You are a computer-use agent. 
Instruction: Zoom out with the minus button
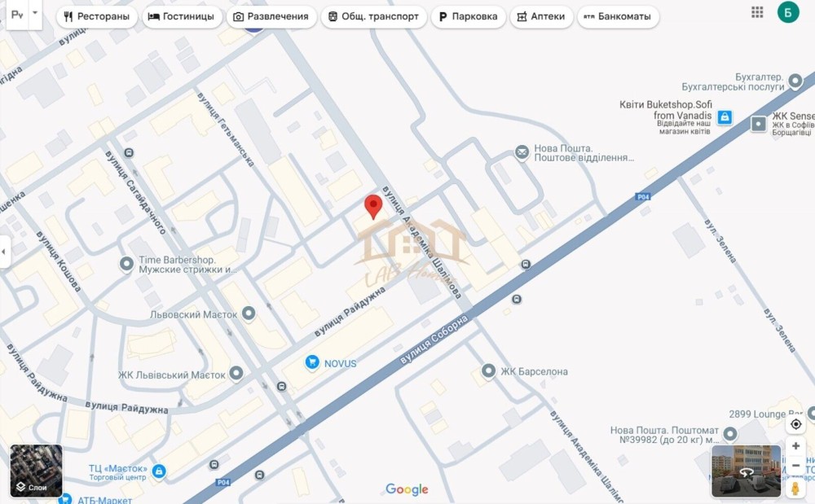coord(795,466)
